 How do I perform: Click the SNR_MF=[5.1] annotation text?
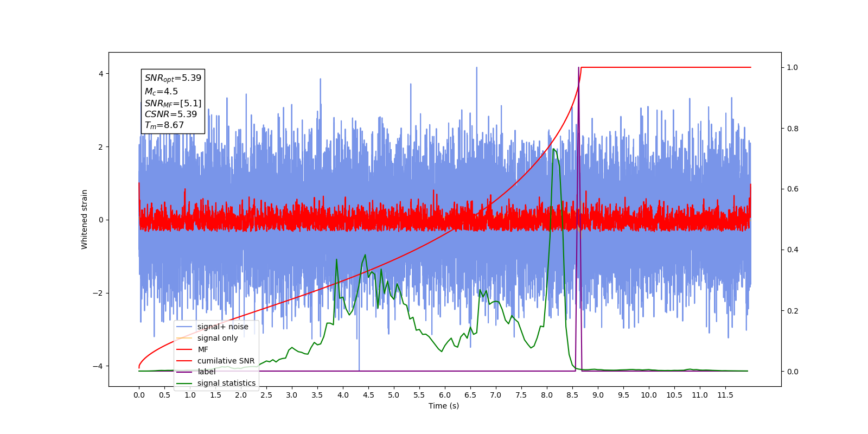[x=173, y=103]
